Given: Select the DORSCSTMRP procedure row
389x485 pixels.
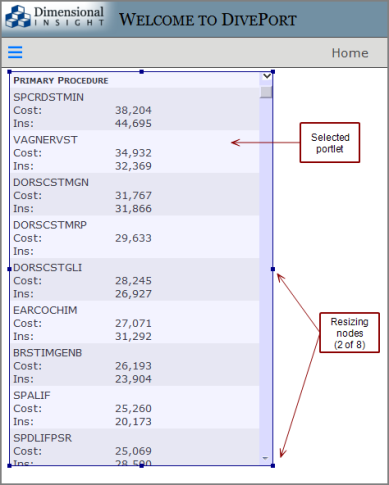Looking at the screenshot, I should tap(135, 237).
